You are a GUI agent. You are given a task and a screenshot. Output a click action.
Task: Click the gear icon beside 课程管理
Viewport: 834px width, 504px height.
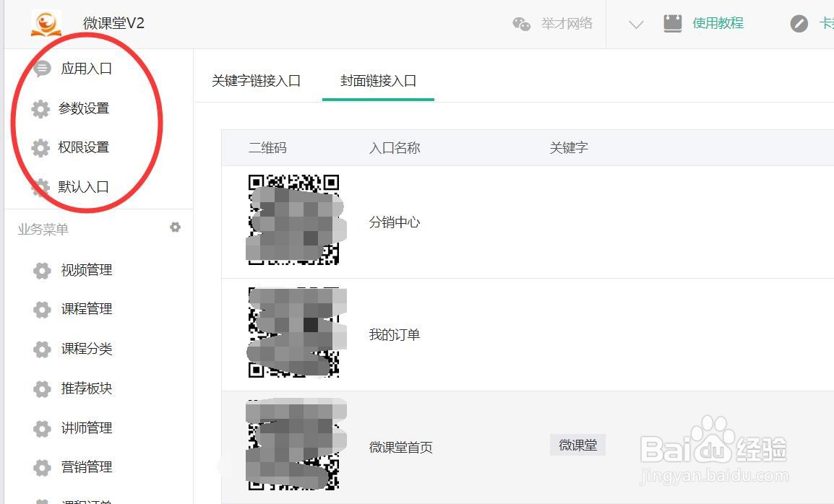coord(42,310)
